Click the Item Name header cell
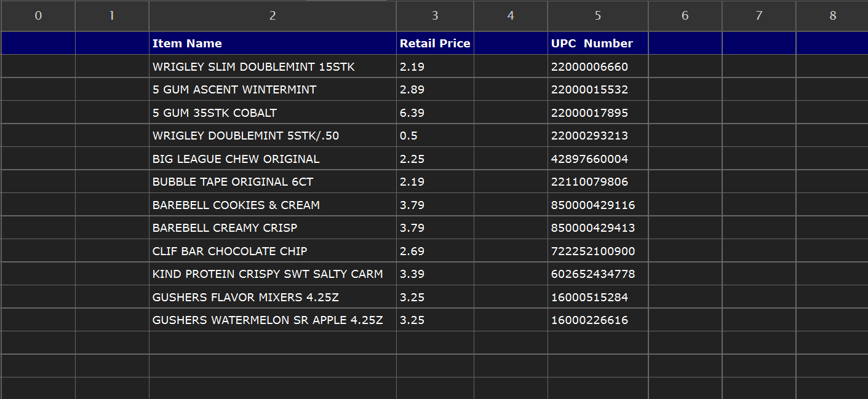The image size is (868, 399). tap(273, 43)
